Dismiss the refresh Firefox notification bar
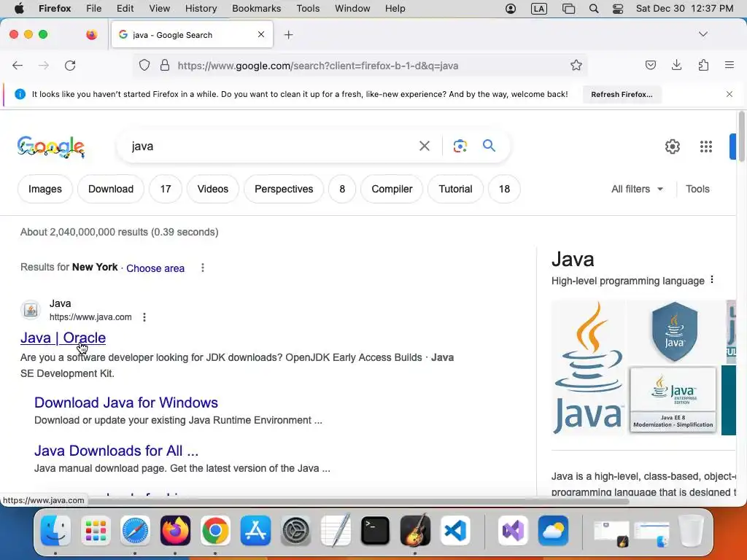Viewport: 747px width, 560px height. pos(729,94)
